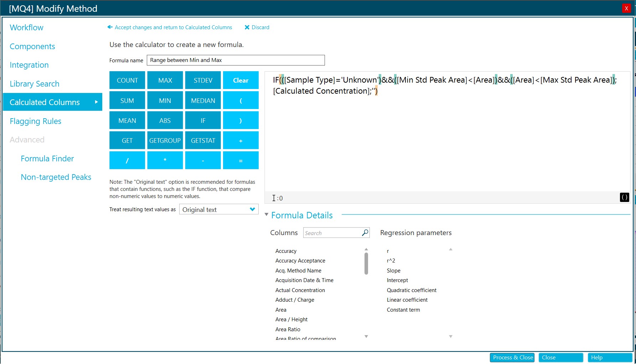Image resolution: width=636 pixels, height=364 pixels.
Task: Select Actual Concentration column
Action: (300, 290)
